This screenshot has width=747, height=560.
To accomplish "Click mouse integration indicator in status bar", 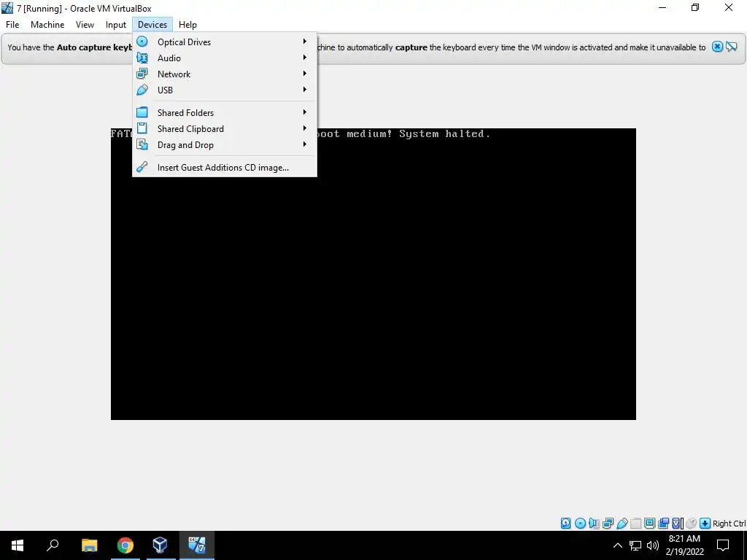I will (x=692, y=524).
